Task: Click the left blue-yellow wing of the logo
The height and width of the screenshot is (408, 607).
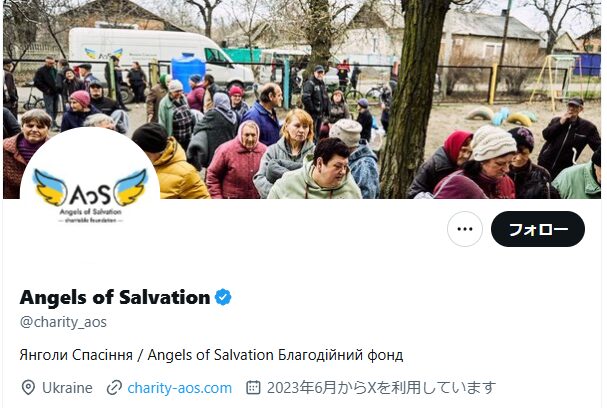Action: pyautogui.click(x=50, y=187)
